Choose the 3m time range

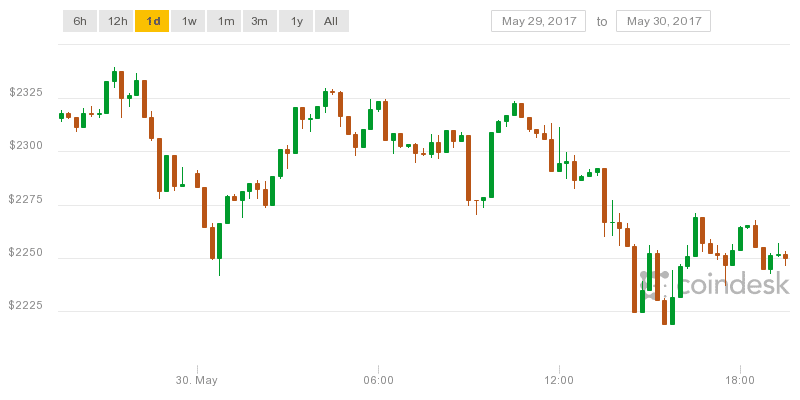(260, 21)
